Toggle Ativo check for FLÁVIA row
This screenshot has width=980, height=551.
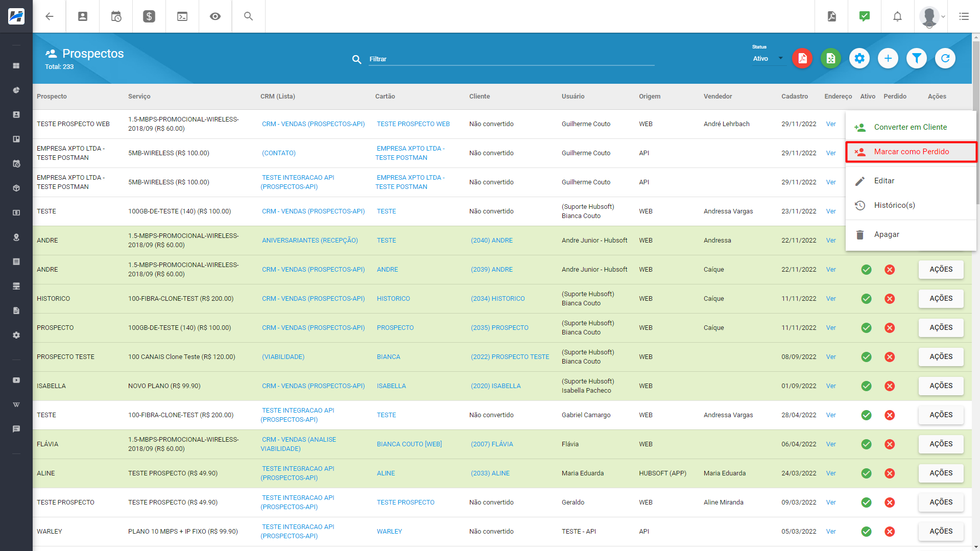(x=866, y=444)
